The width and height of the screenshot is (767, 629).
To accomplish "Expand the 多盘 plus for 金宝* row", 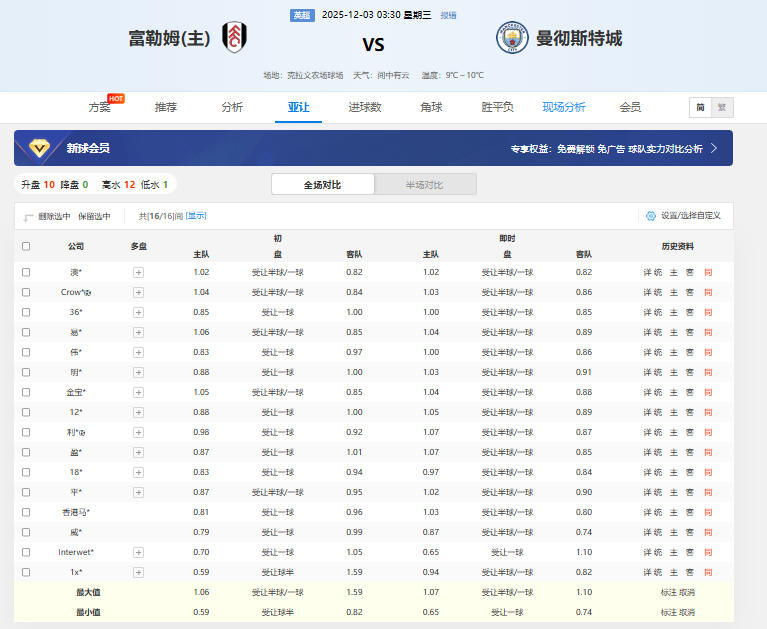I will 138,392.
